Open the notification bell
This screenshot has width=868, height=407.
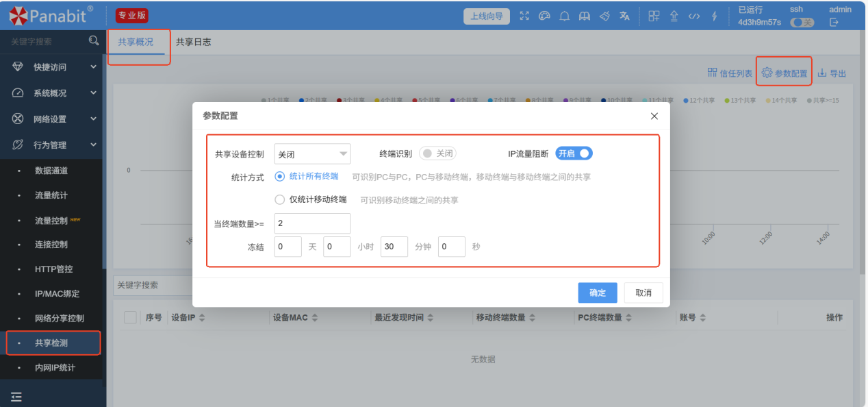click(x=565, y=16)
